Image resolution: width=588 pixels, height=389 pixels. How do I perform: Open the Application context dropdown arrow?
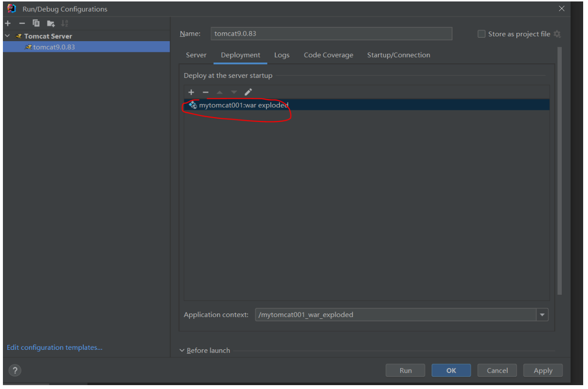click(x=542, y=314)
